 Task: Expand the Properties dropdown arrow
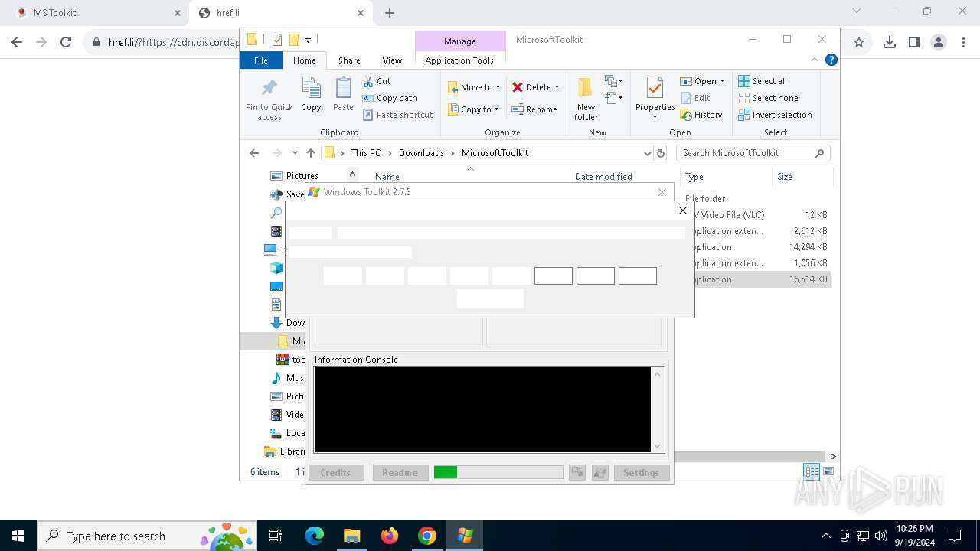tap(655, 117)
